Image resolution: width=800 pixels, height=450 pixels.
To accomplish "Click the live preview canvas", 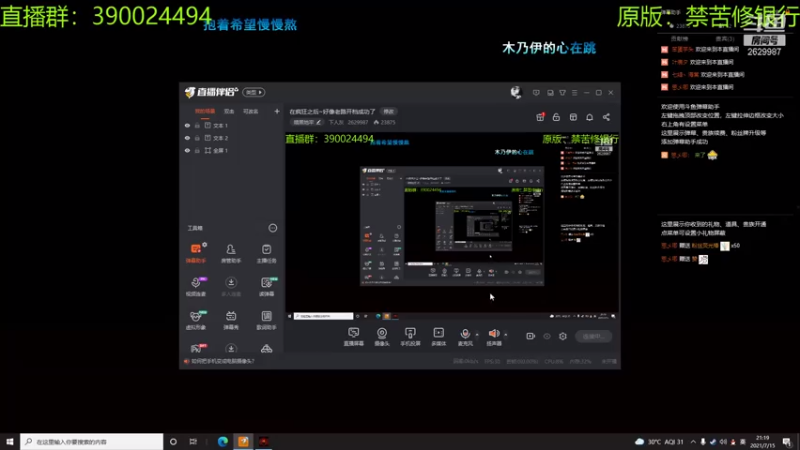I will [x=452, y=226].
